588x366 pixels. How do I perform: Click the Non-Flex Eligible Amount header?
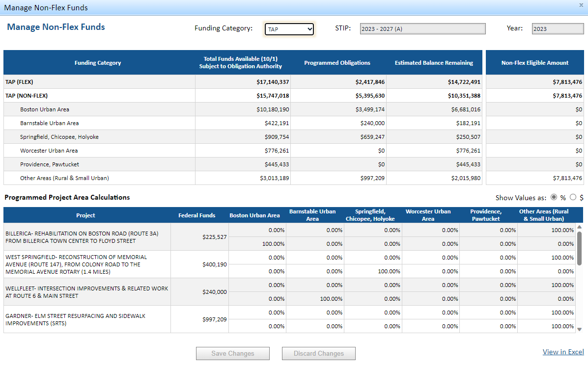coord(534,62)
